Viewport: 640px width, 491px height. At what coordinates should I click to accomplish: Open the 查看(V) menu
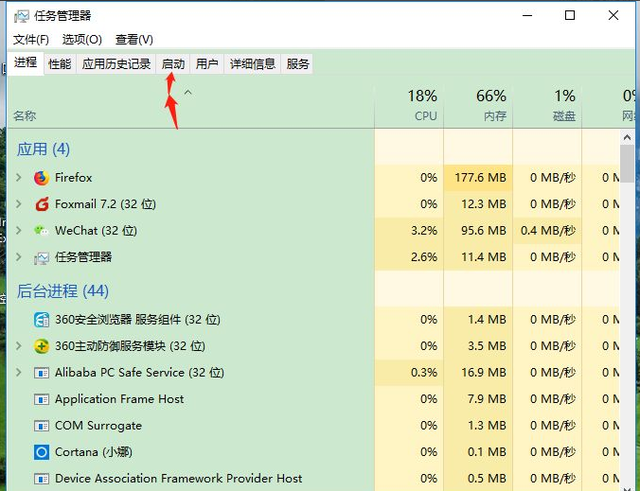click(x=134, y=40)
